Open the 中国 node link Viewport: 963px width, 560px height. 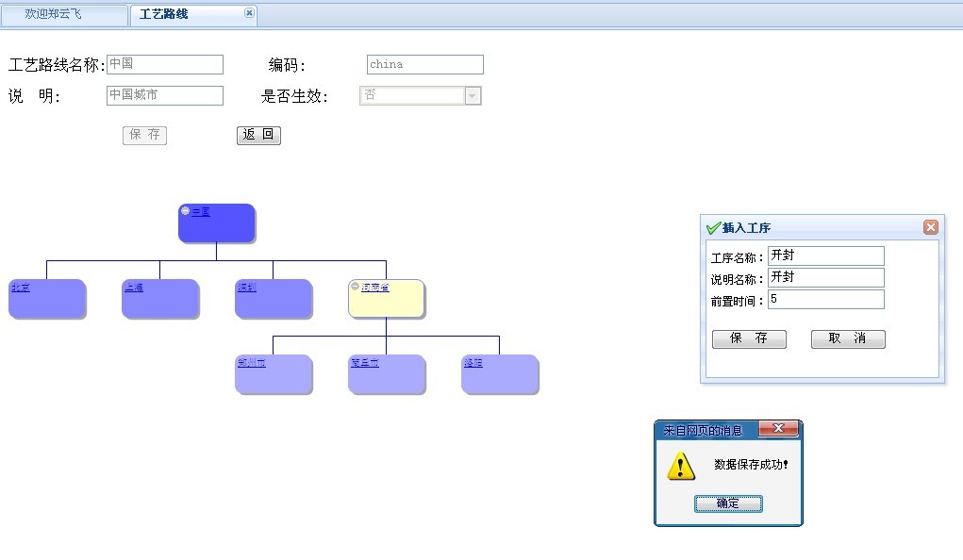pyautogui.click(x=201, y=212)
